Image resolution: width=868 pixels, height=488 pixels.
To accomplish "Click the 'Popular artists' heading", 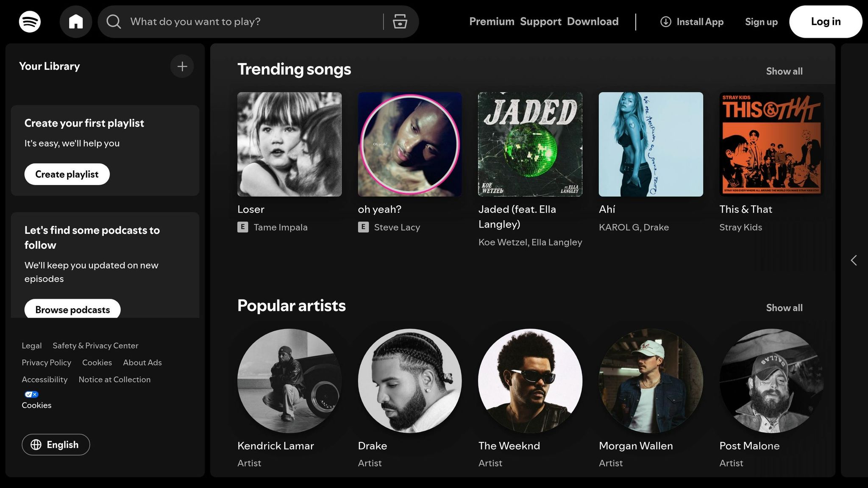I will pyautogui.click(x=292, y=305).
